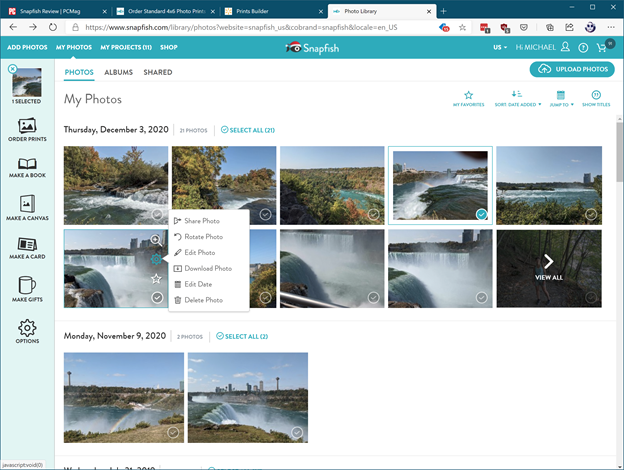The width and height of the screenshot is (624, 470).
Task: Open My Favorites star filter
Action: 468,98
